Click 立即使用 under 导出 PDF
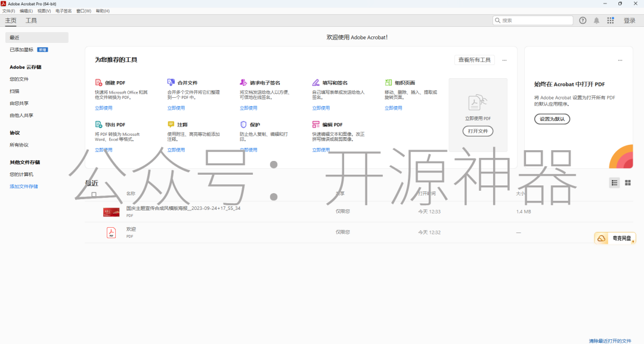The width and height of the screenshot is (644, 344). click(104, 150)
